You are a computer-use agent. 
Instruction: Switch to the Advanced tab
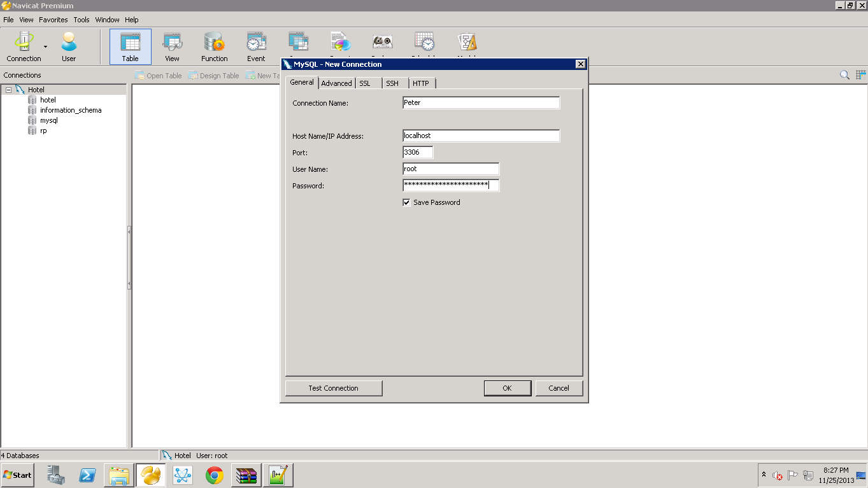336,83
